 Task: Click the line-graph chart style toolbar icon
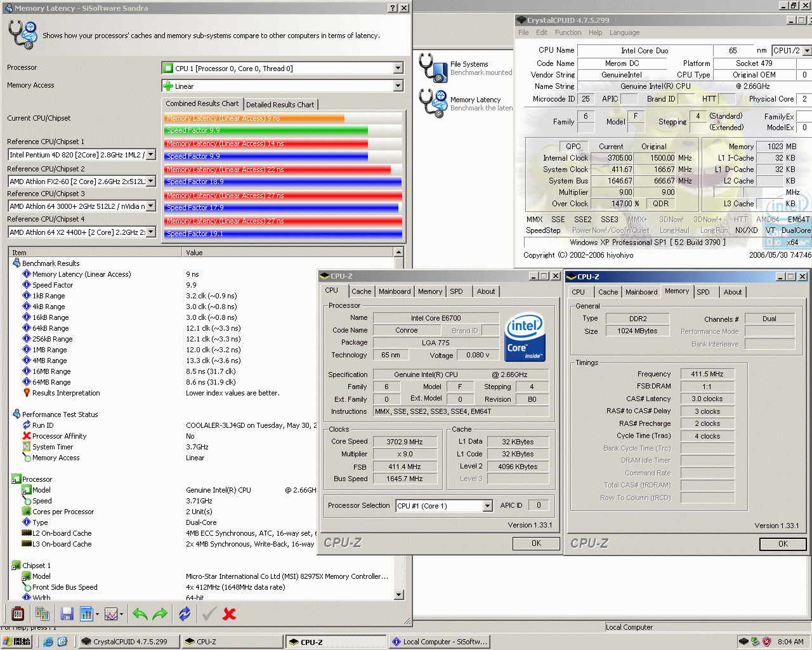tap(112, 614)
